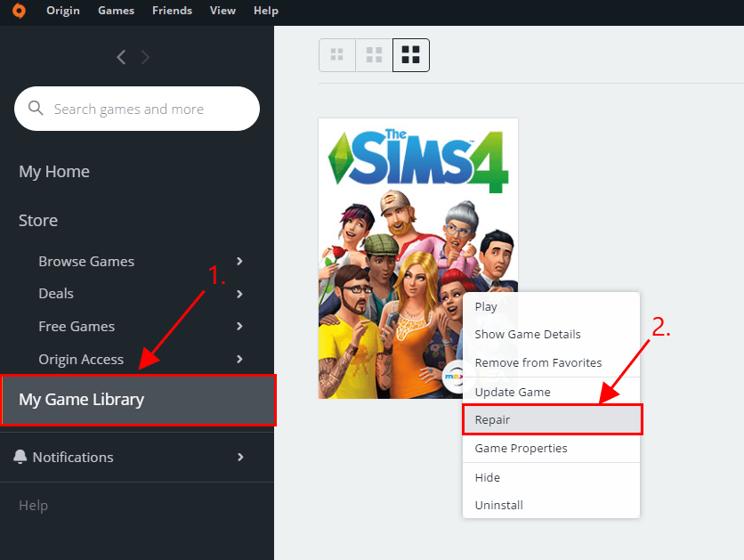Go to My Home

[54, 171]
